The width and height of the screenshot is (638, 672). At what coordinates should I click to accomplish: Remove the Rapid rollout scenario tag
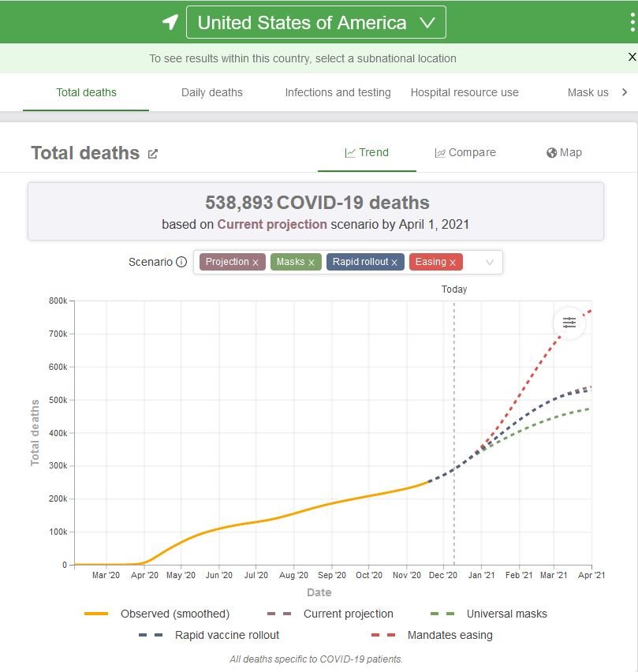click(394, 263)
